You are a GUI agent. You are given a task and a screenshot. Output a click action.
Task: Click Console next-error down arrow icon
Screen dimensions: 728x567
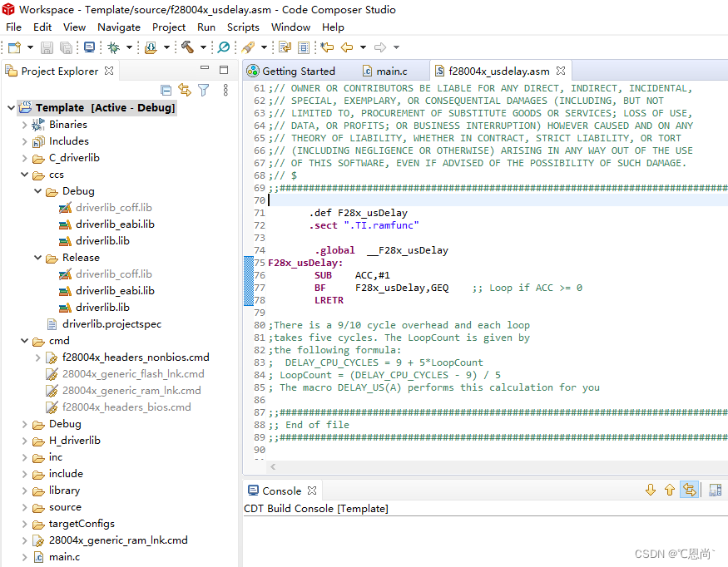click(x=651, y=490)
